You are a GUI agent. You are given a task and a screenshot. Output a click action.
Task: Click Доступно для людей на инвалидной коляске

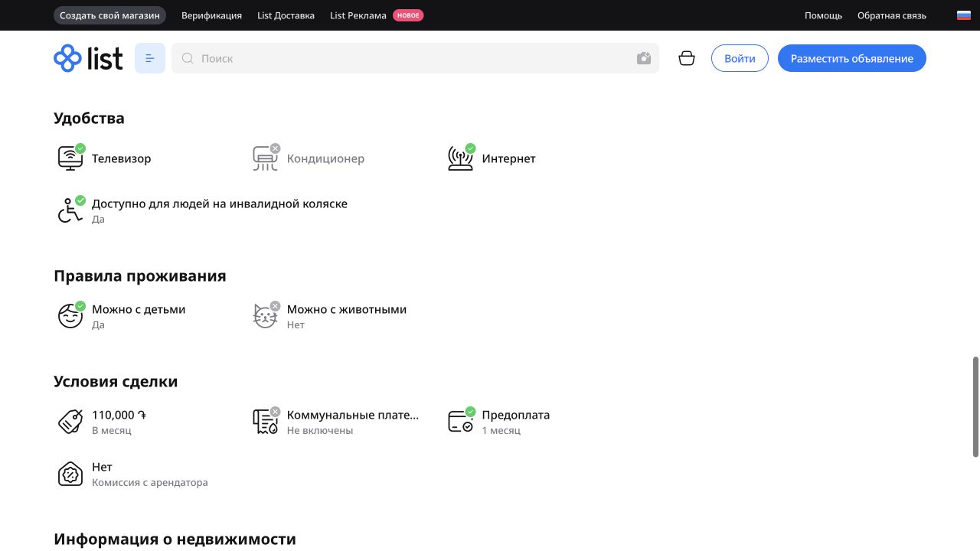[220, 204]
